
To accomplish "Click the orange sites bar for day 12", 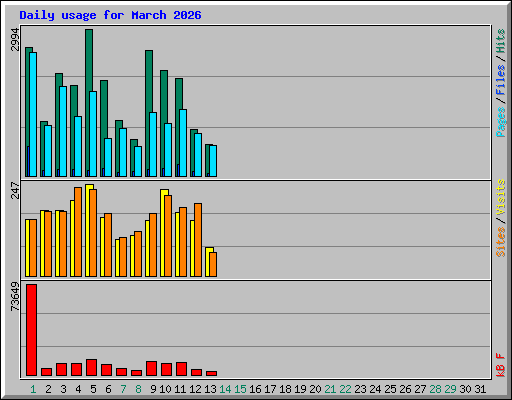I will click(198, 240).
